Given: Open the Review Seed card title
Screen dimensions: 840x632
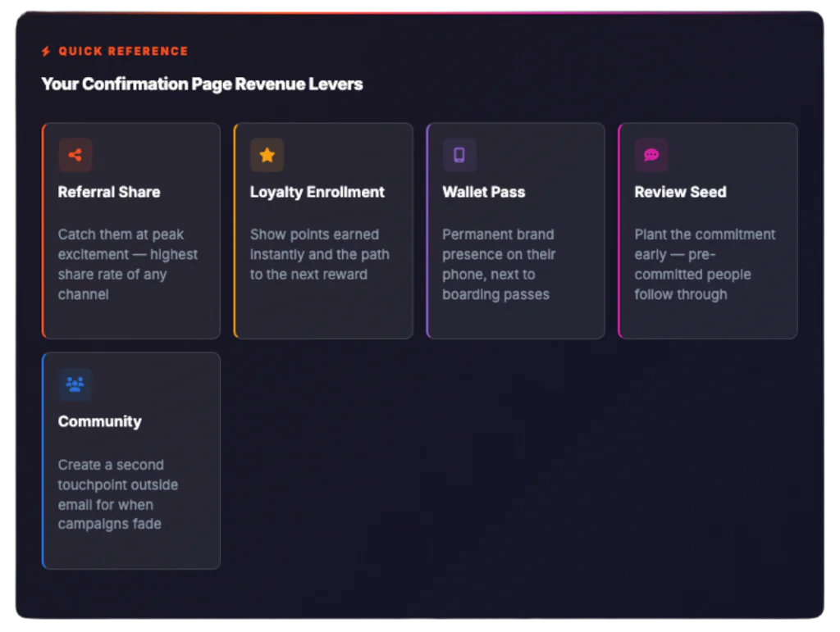Looking at the screenshot, I should tap(680, 192).
